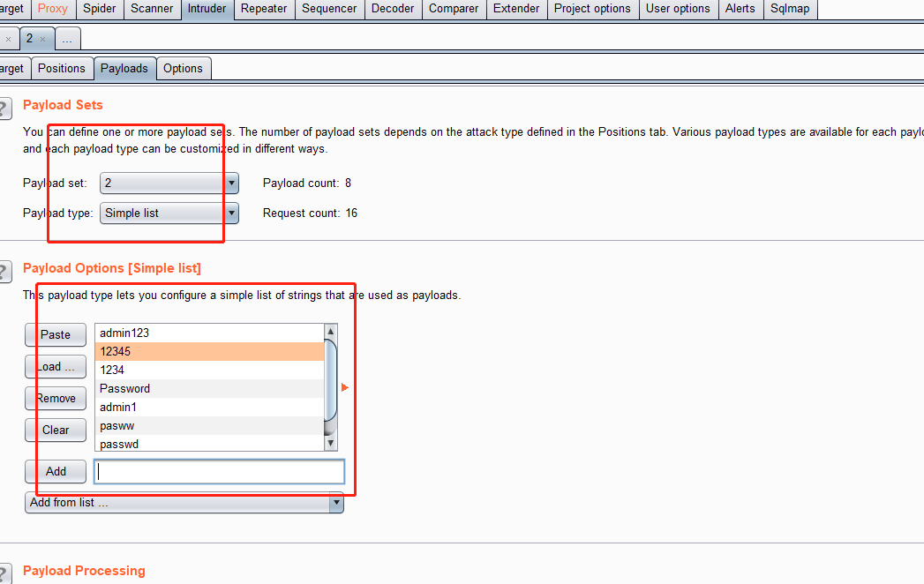The image size is (924, 584).
Task: Select passwd in the payload list
Action: click(x=209, y=443)
